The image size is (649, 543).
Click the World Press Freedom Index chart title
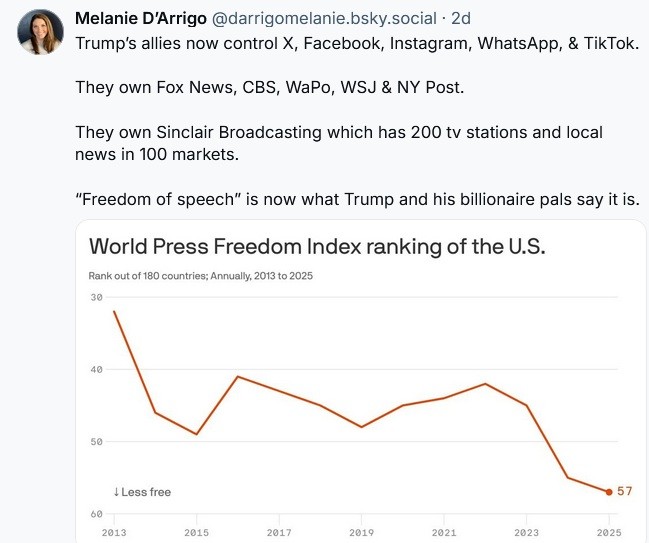click(317, 246)
